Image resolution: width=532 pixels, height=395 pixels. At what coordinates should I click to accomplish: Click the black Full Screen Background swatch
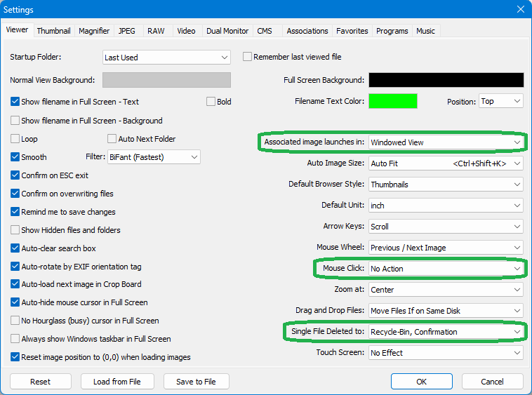(x=446, y=80)
